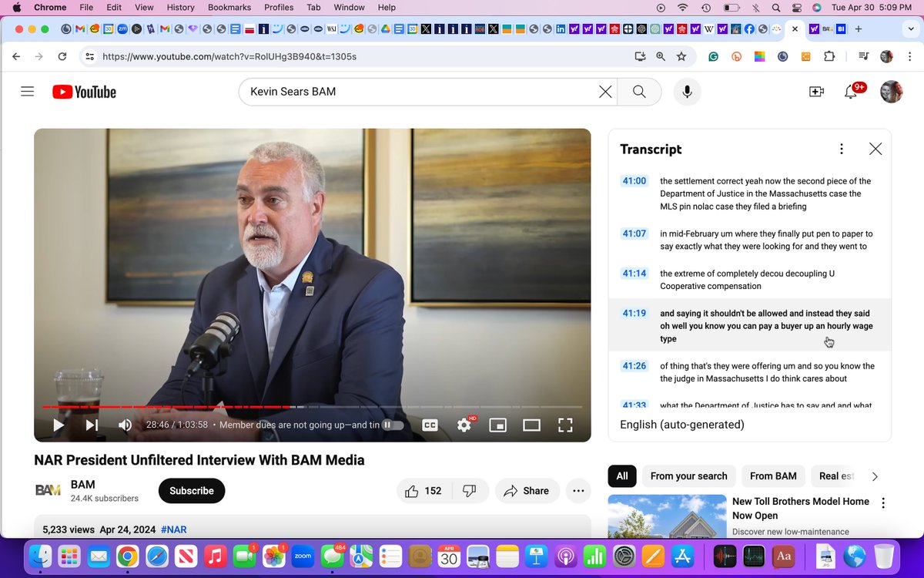Open New Toll Brothers Model Home thumbnail
The image size is (924, 578).
point(667,516)
